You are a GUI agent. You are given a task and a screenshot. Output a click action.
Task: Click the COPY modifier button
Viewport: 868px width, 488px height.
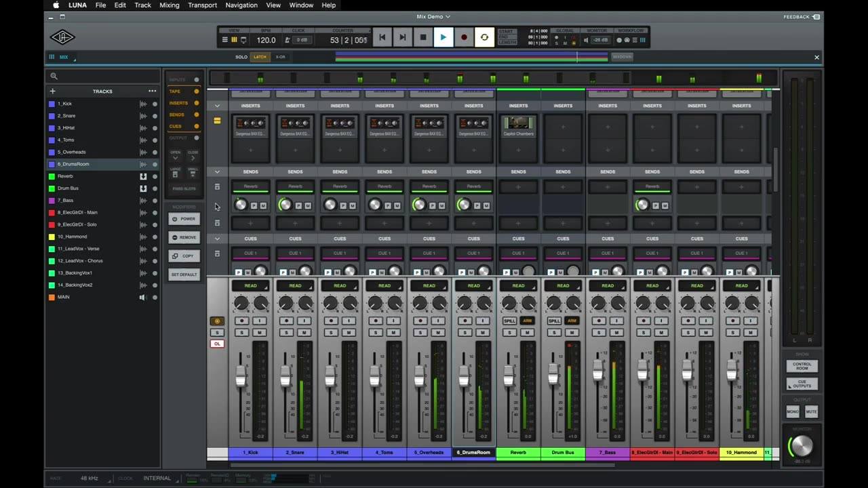[184, 256]
